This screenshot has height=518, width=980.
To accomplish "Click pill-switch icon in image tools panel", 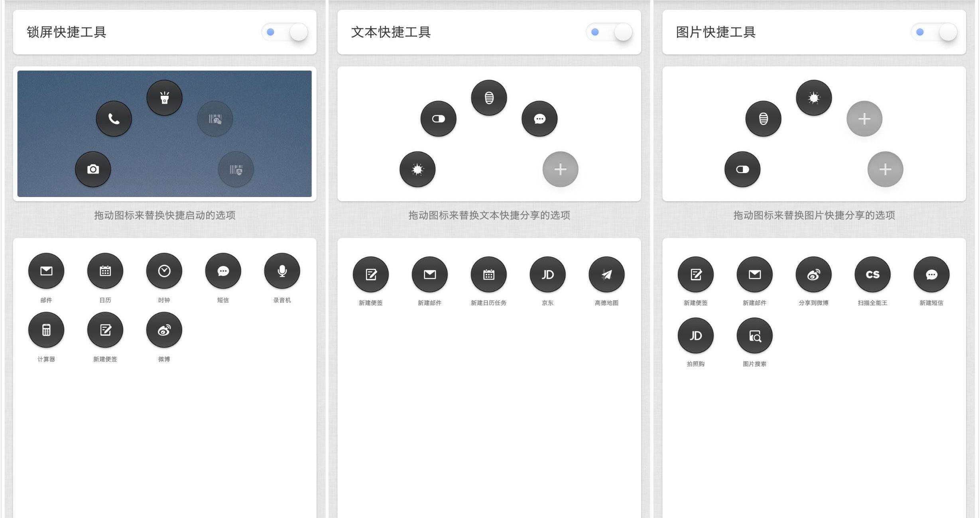I will point(742,169).
